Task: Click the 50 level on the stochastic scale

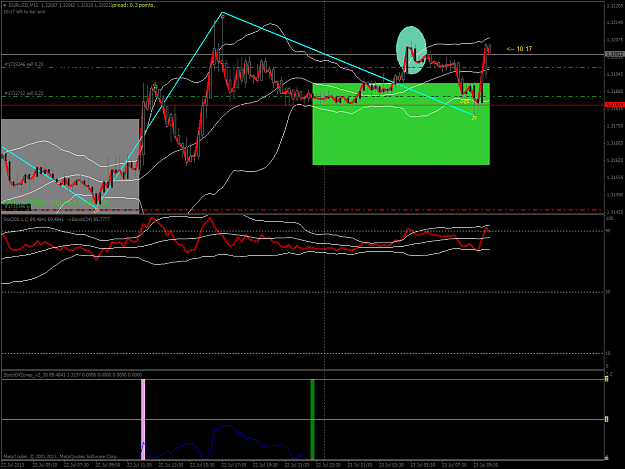Action: 608,292
